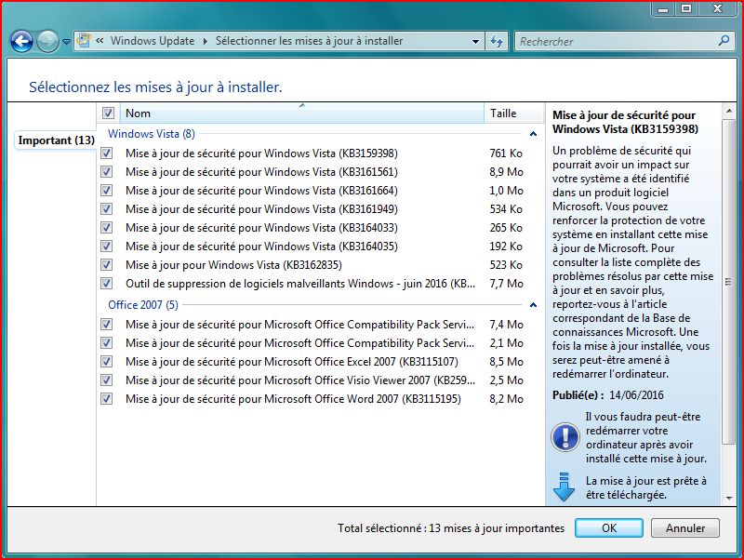Click the blue download arrow icon
Image resolution: width=744 pixels, height=560 pixels.
pos(564,487)
